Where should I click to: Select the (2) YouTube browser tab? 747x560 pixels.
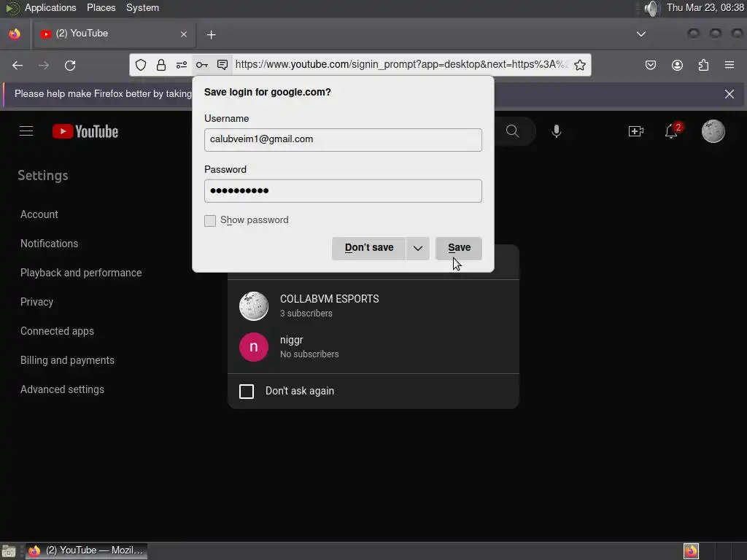click(113, 34)
